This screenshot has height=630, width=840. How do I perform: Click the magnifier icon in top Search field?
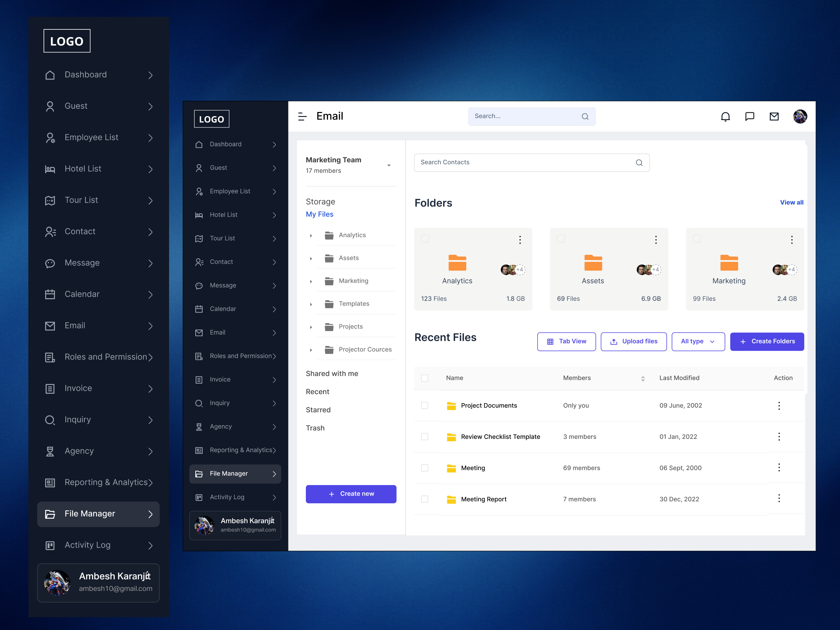click(585, 117)
